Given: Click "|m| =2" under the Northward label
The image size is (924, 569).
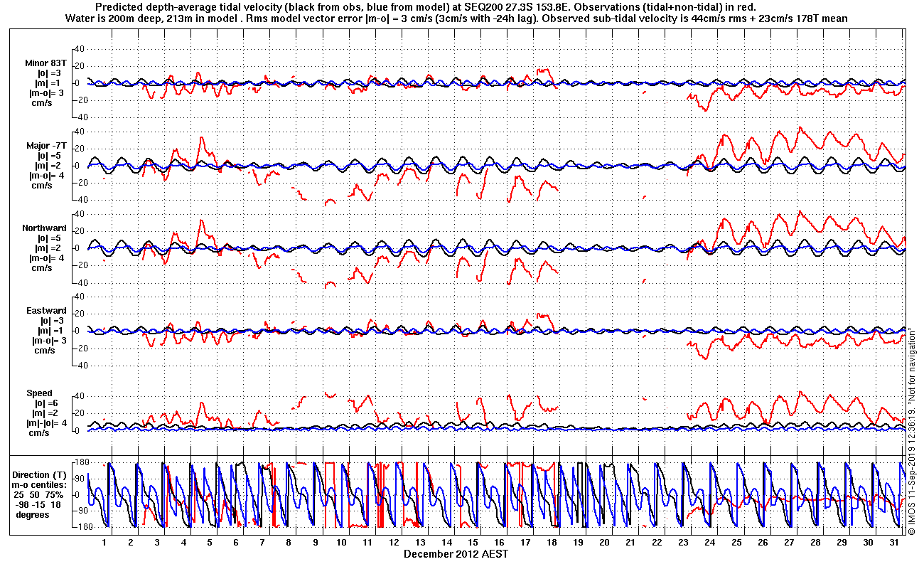Looking at the screenshot, I should tap(50, 248).
